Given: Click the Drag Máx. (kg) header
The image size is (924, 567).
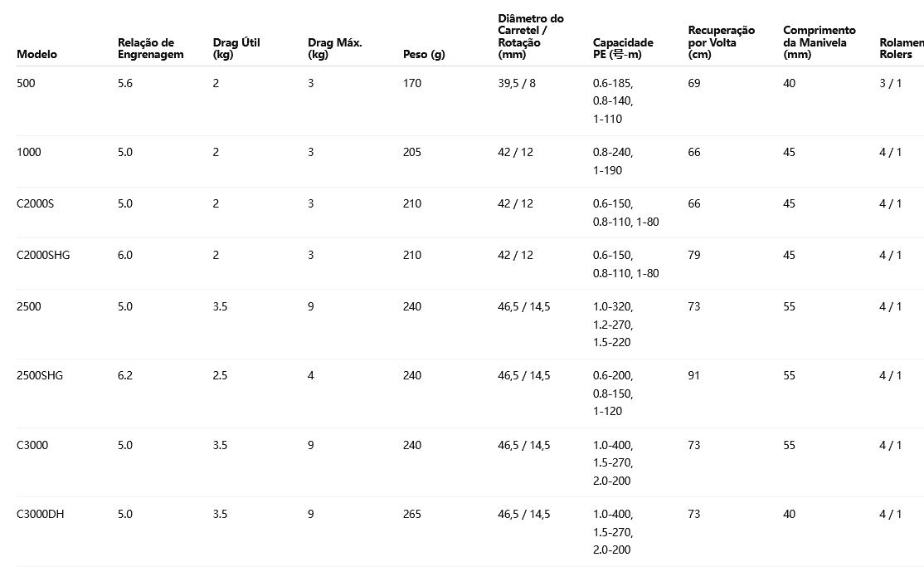Looking at the screenshot, I should click(x=334, y=48).
